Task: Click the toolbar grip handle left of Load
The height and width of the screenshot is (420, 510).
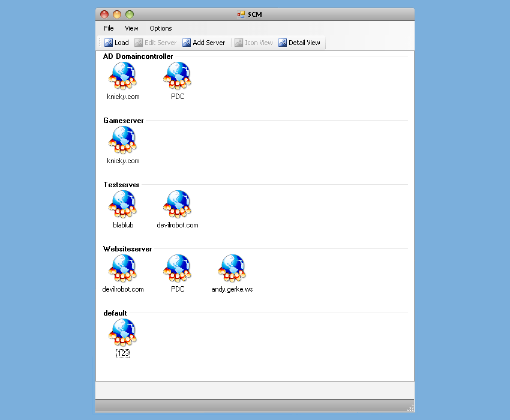Action: click(x=100, y=42)
